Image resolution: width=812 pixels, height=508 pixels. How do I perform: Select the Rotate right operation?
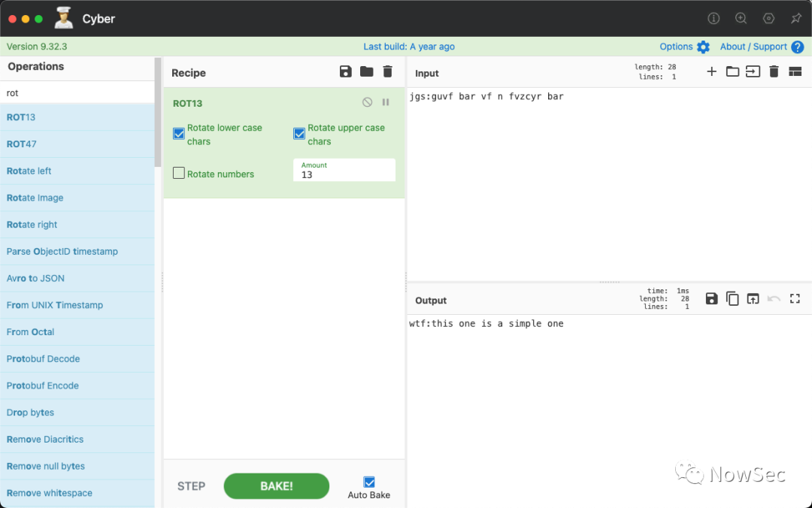click(77, 224)
